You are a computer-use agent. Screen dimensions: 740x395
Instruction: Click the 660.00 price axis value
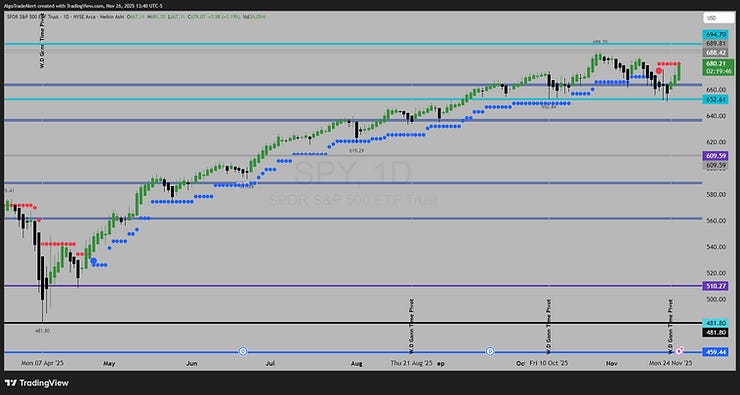point(716,90)
